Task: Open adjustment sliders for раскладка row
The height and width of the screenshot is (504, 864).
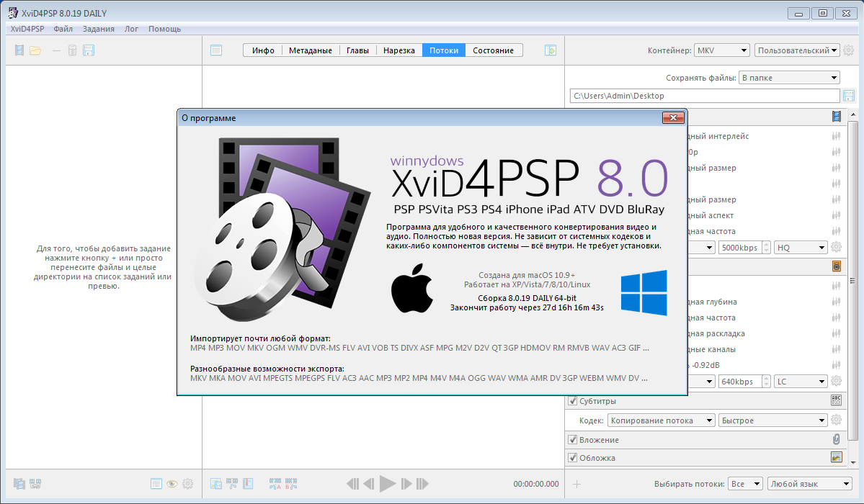Action: 837,333
